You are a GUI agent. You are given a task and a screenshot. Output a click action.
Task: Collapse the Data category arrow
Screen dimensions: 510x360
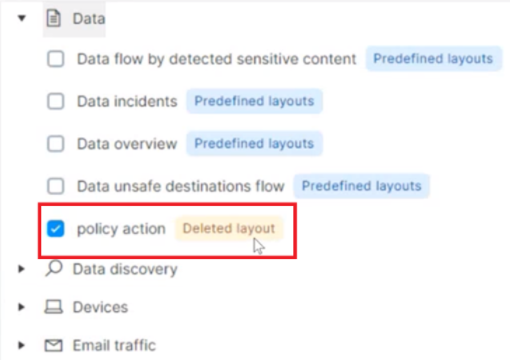pyautogui.click(x=22, y=18)
